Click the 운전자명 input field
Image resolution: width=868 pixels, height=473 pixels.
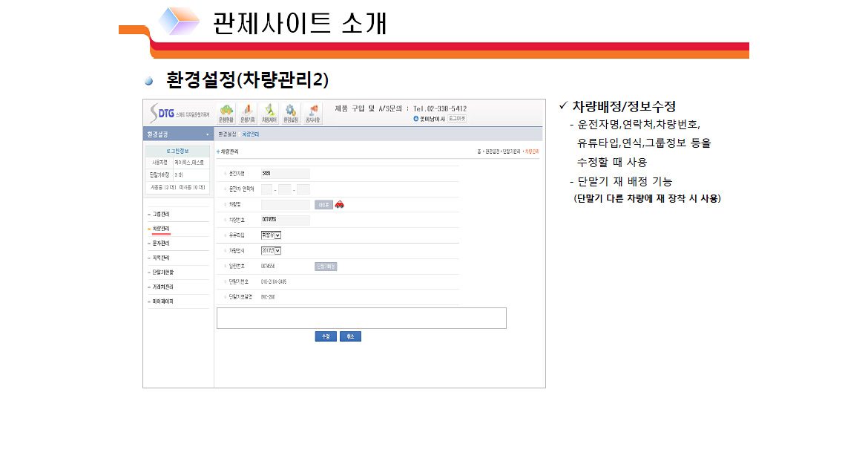tap(285, 174)
